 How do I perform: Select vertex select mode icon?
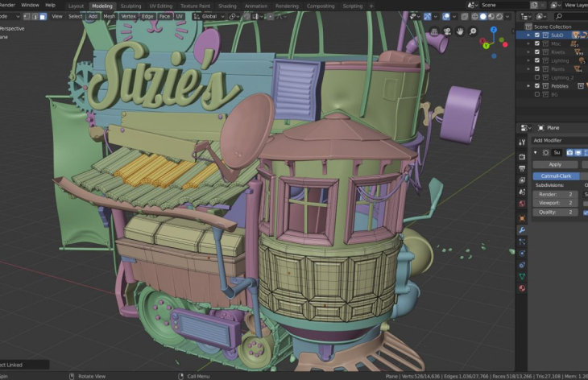click(27, 16)
